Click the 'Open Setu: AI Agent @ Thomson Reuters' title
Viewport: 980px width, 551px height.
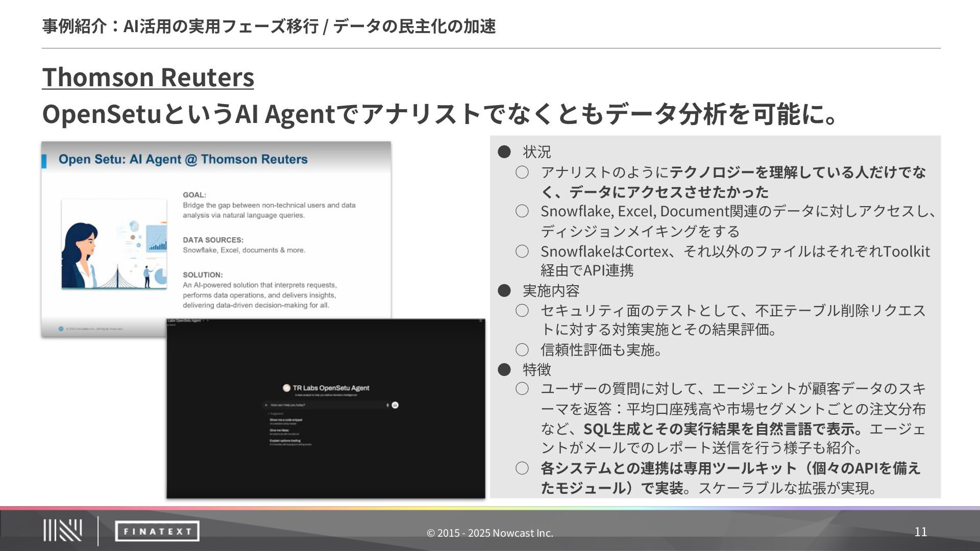click(x=183, y=159)
